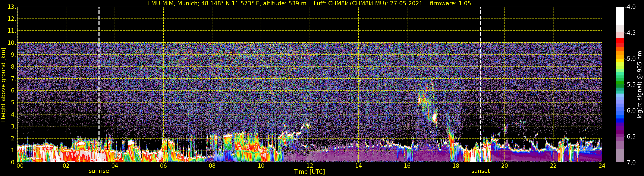Viewport: 644px width, 176px height.
Task: Click 'LMU-MIM, Munich' station text in the title
Action: (x=173, y=3)
